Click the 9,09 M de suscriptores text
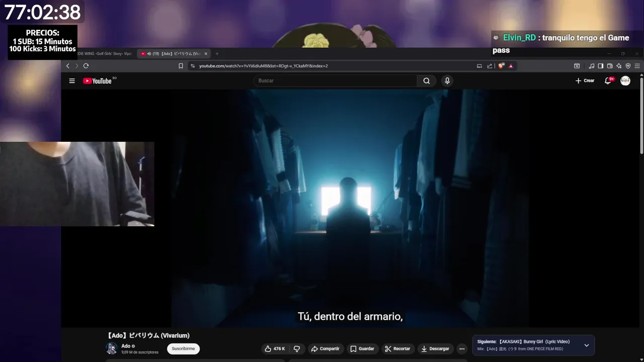 tap(140, 352)
